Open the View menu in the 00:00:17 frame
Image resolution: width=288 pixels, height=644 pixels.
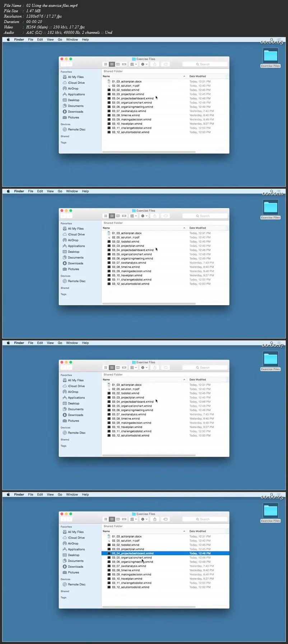(x=50, y=343)
